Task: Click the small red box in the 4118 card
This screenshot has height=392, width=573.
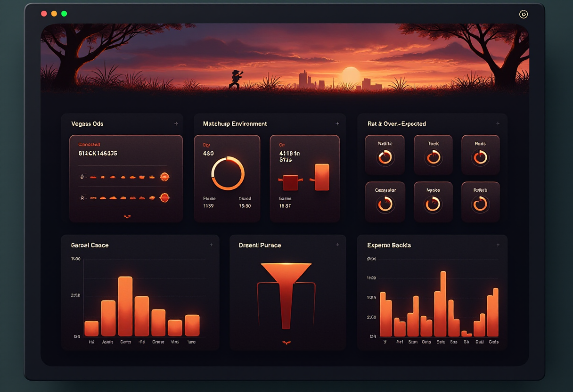Action: (x=290, y=182)
